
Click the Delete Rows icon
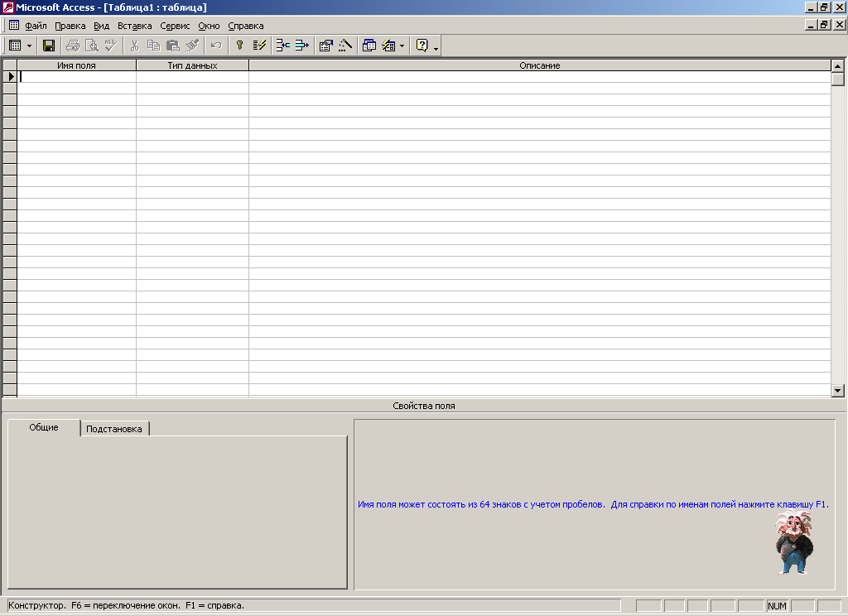click(x=302, y=46)
